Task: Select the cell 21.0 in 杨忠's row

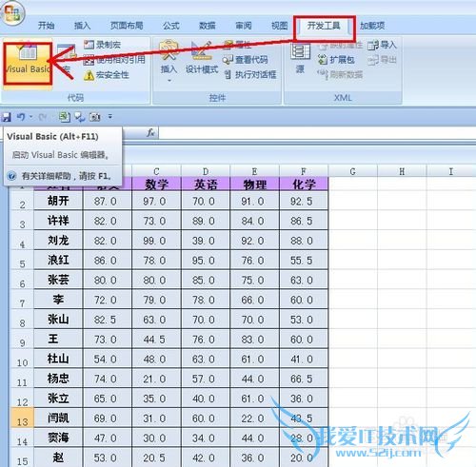Action: tap(156, 379)
